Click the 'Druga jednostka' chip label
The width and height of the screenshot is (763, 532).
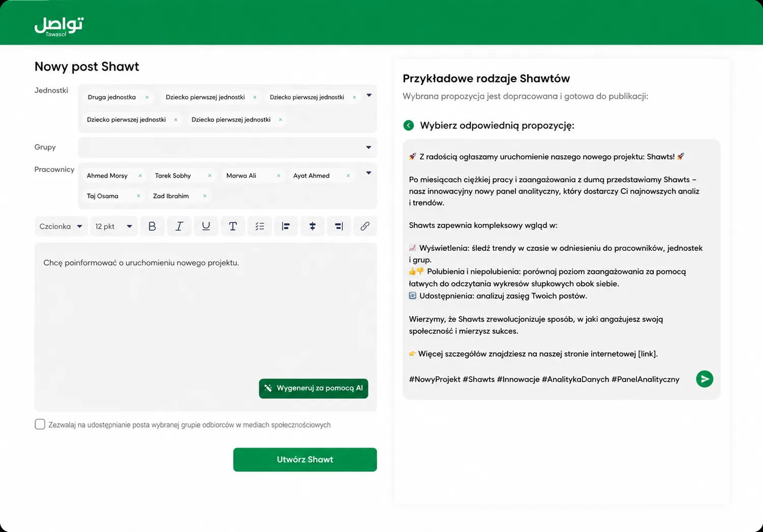[x=112, y=97]
